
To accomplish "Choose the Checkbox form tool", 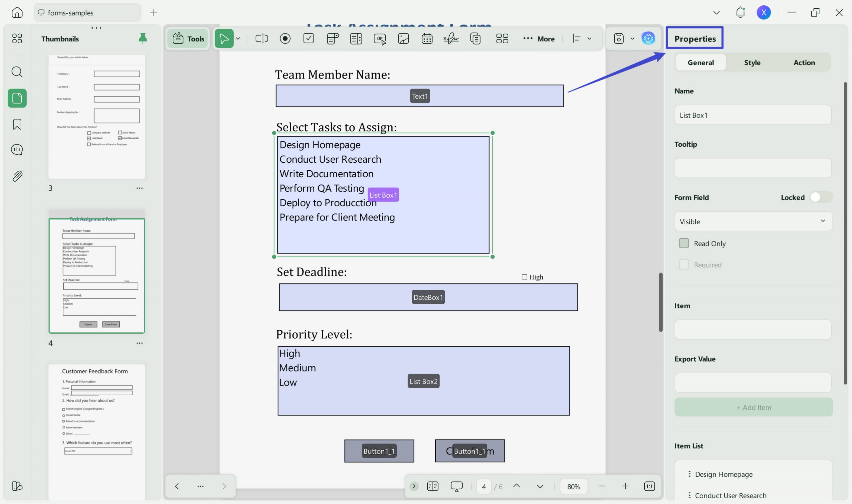I will pos(309,38).
